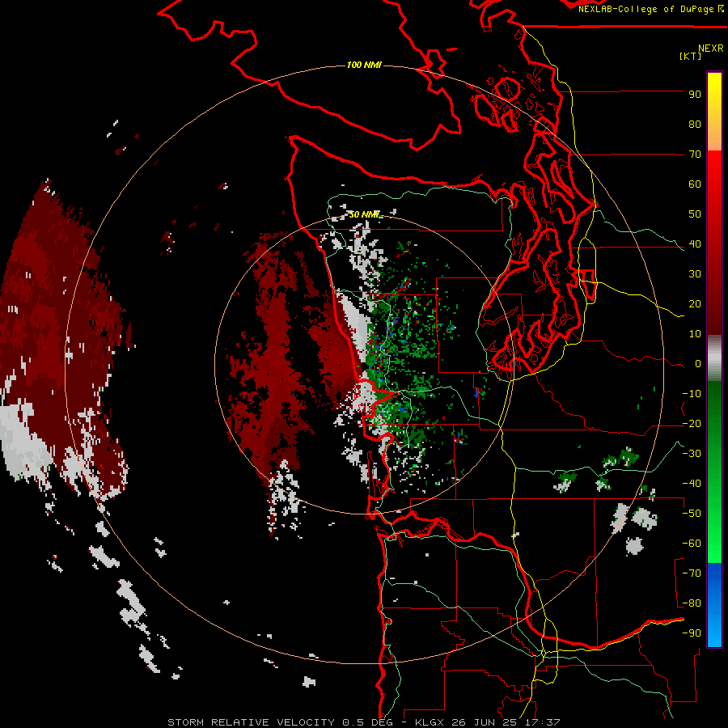Click the 30 value on velocity scale
This screenshot has width=728, height=728.
(x=695, y=274)
